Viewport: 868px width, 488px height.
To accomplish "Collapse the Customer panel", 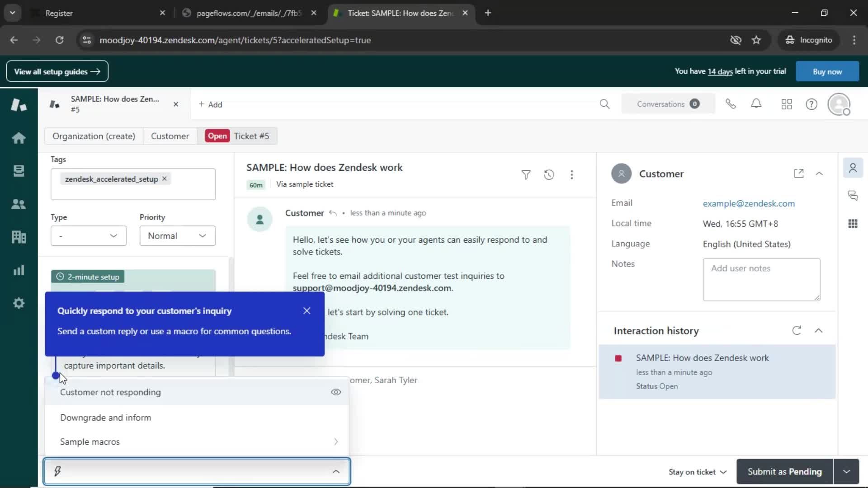I will 819,174.
